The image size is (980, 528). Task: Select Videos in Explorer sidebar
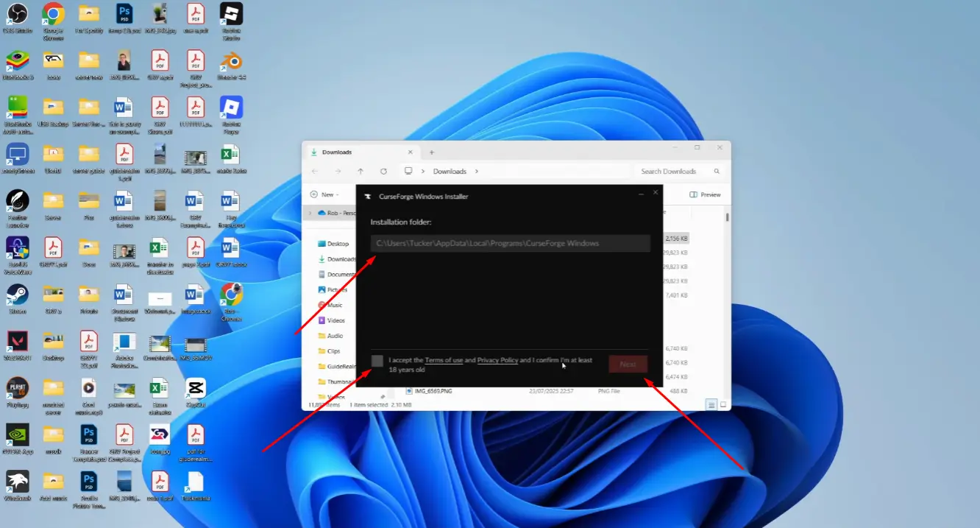[x=331, y=320]
